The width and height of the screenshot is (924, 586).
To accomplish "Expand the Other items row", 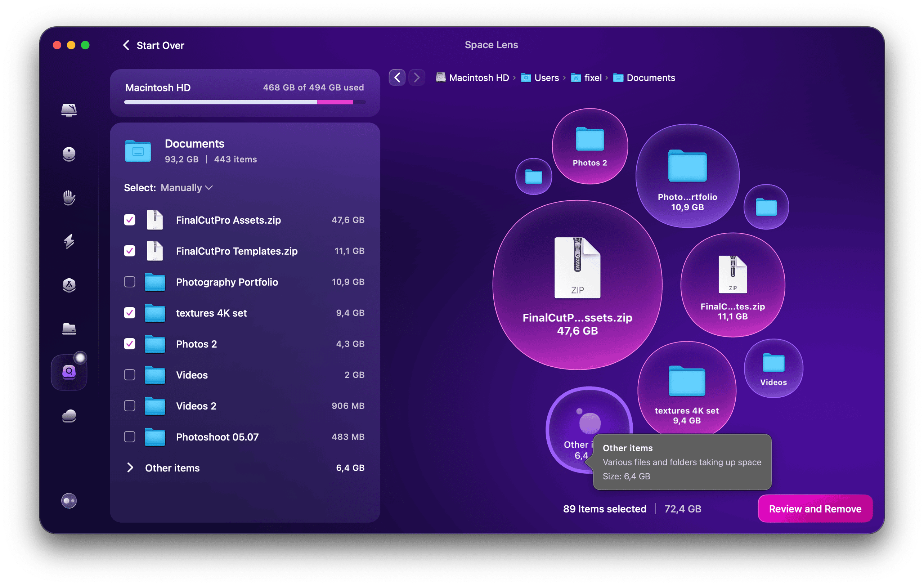I will click(x=130, y=468).
